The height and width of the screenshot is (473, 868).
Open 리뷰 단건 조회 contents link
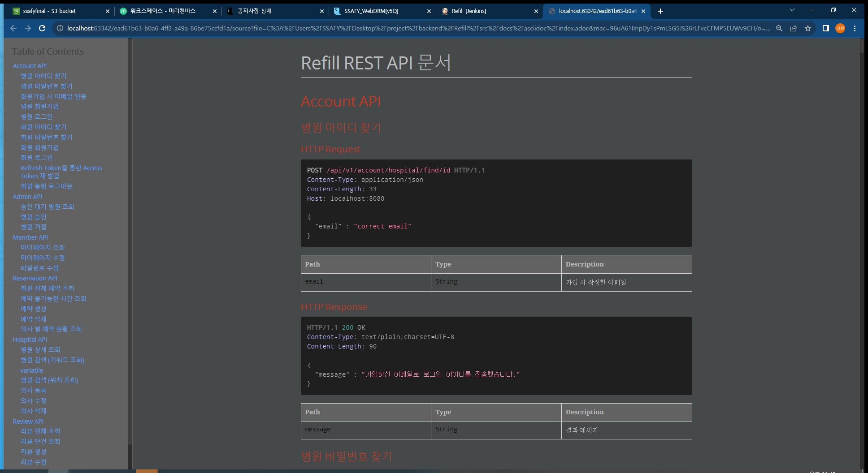(x=40, y=441)
